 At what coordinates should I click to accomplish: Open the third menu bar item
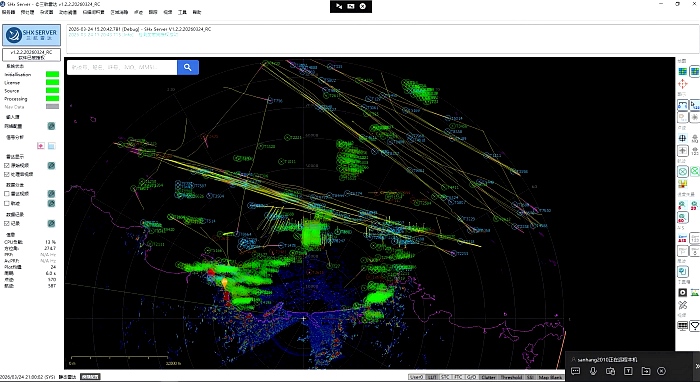[47, 12]
